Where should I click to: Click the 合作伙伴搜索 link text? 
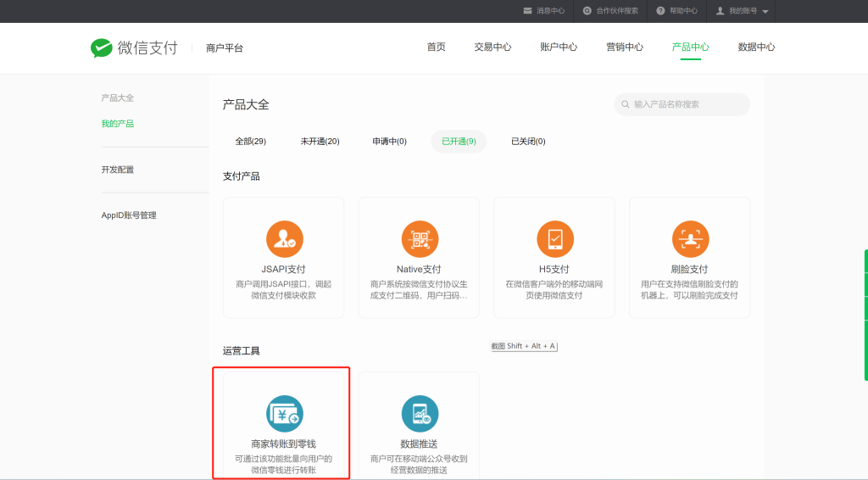(617, 11)
